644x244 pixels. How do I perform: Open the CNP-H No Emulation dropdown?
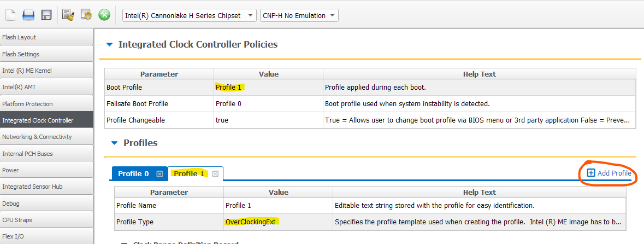[x=299, y=15]
